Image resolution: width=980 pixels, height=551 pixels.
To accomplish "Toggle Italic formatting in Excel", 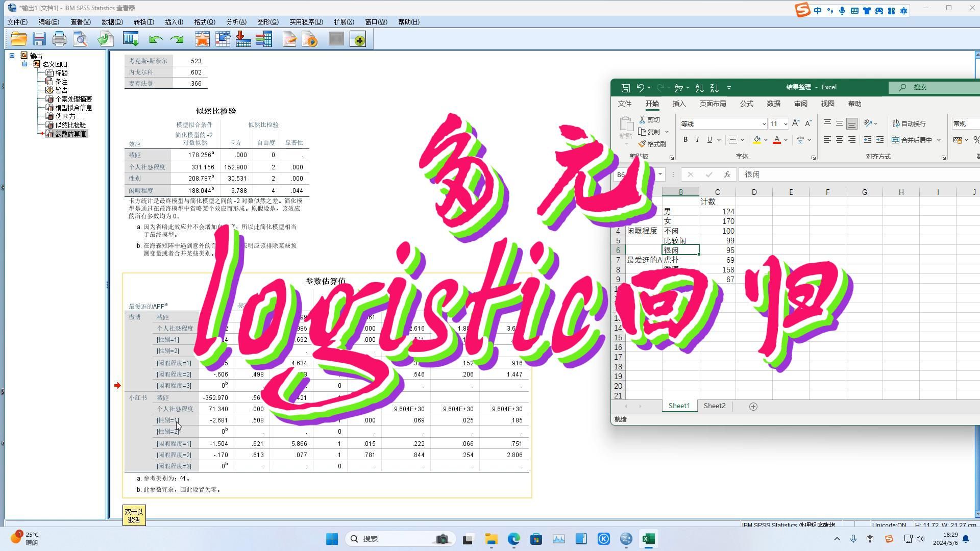I will click(697, 140).
